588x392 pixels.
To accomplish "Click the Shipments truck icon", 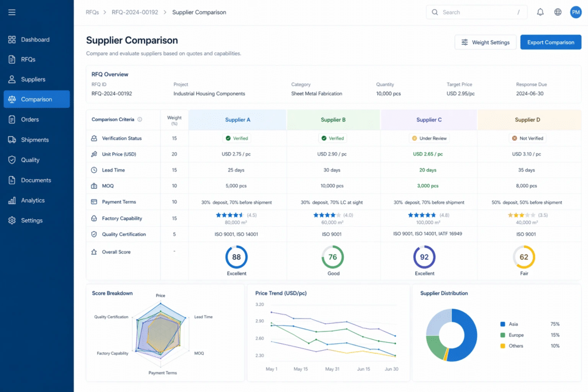I will coord(12,140).
